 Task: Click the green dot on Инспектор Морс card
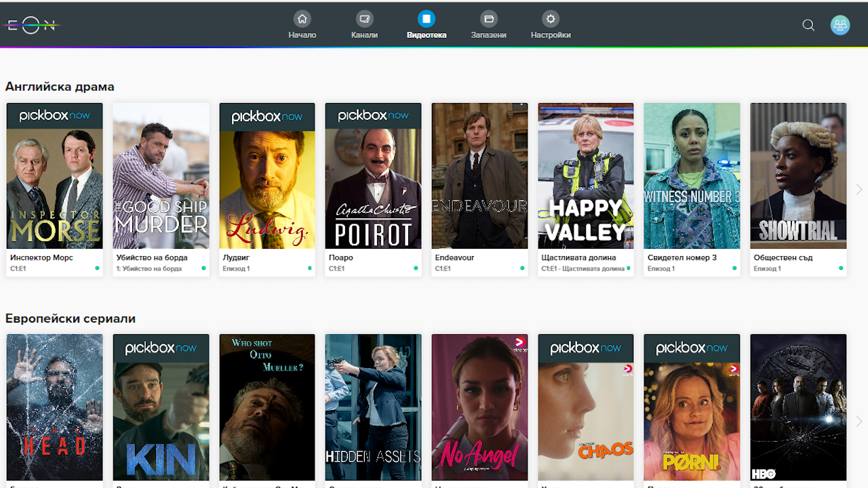coord(97,268)
